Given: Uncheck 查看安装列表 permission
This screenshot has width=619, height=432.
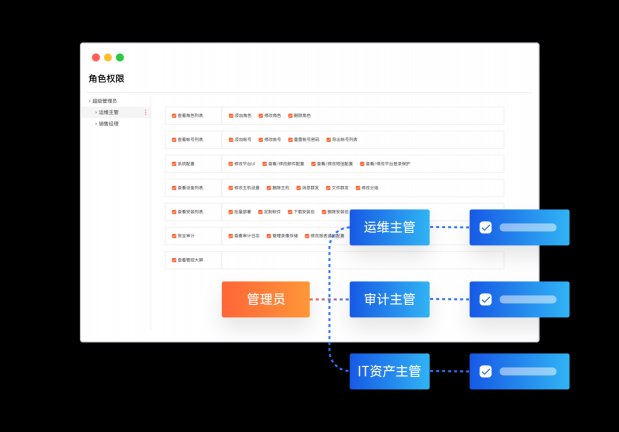Looking at the screenshot, I should pos(174,212).
